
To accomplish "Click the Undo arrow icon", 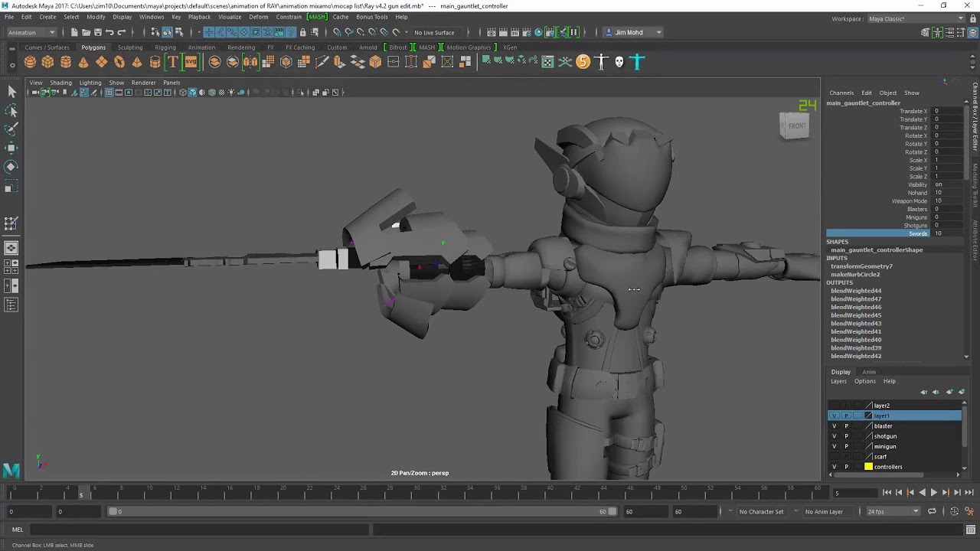I will [109, 32].
